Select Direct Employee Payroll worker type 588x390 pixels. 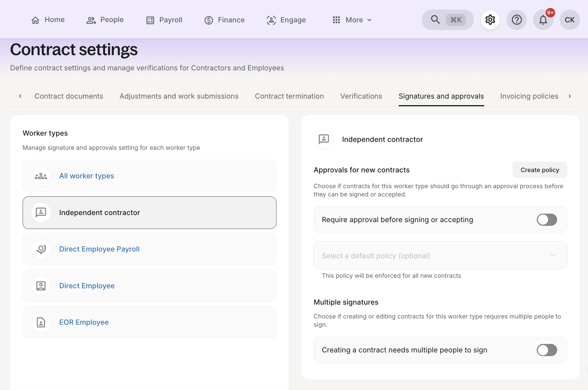pos(99,249)
